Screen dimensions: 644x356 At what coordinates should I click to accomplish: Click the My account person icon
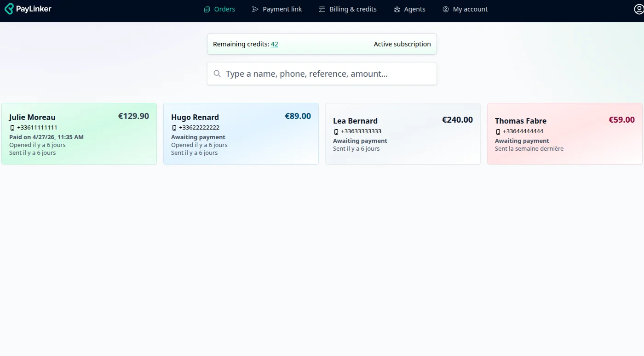pyautogui.click(x=446, y=9)
